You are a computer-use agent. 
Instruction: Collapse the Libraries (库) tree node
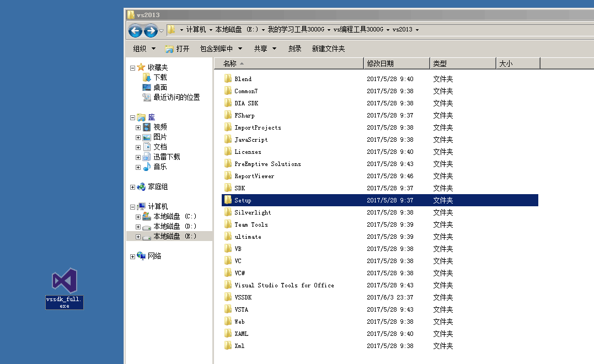tap(132, 118)
